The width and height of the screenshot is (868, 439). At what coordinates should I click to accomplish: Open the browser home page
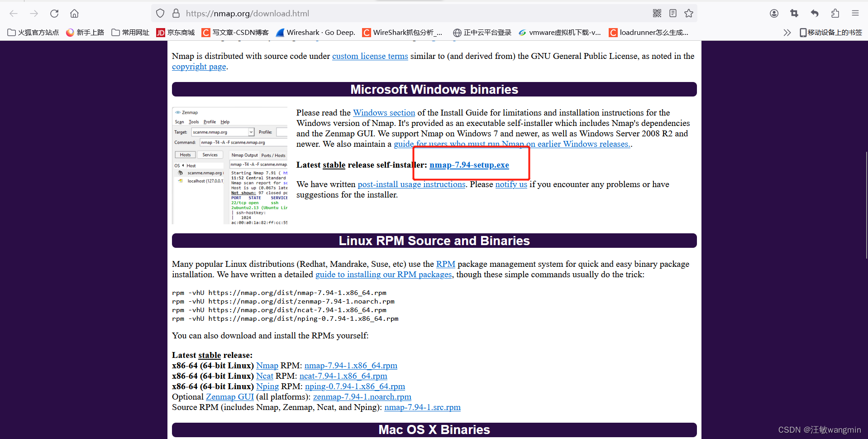pos(74,14)
